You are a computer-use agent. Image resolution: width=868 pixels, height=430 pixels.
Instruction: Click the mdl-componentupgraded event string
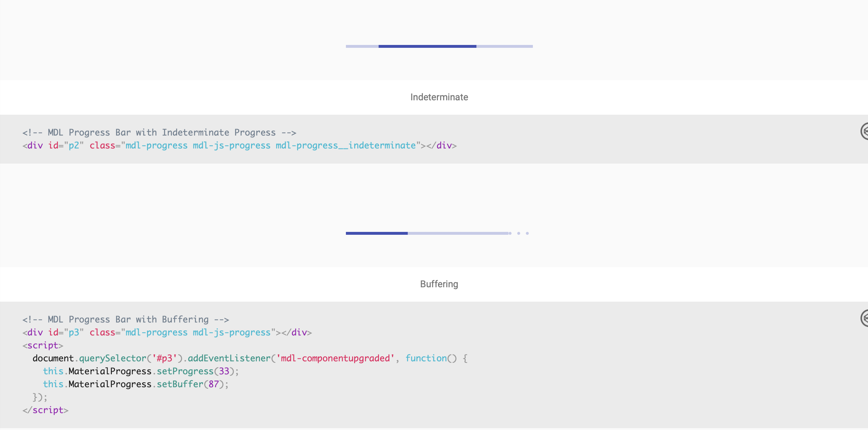(335, 358)
